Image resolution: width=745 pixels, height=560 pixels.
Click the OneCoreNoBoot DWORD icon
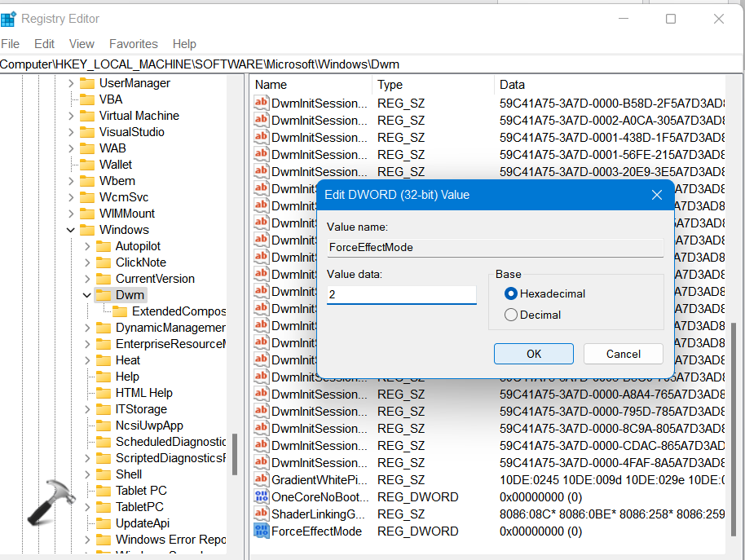pyautogui.click(x=262, y=497)
